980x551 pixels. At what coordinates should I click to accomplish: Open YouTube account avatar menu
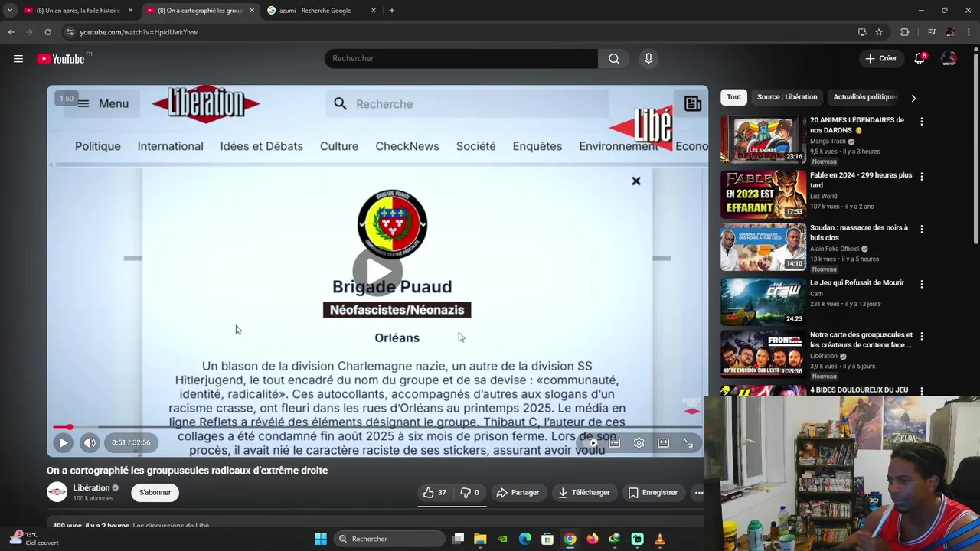(x=949, y=58)
